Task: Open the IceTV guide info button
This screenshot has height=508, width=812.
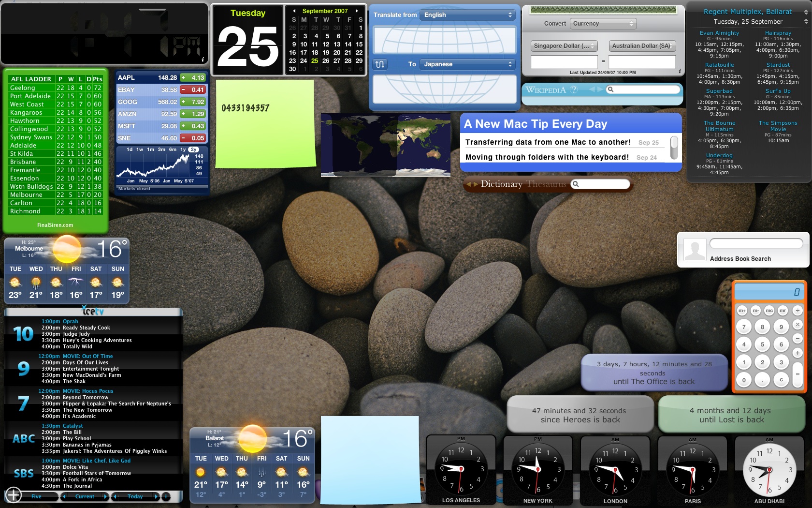Action: click(x=165, y=496)
